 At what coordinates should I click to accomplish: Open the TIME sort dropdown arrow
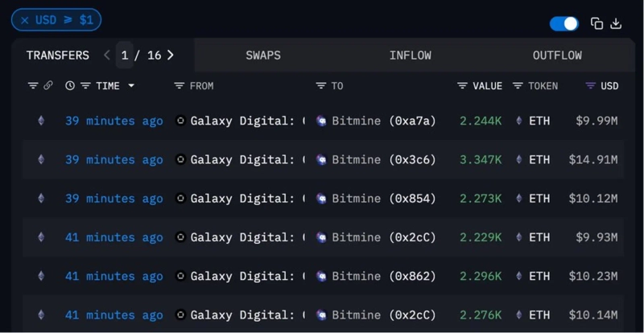coord(131,86)
